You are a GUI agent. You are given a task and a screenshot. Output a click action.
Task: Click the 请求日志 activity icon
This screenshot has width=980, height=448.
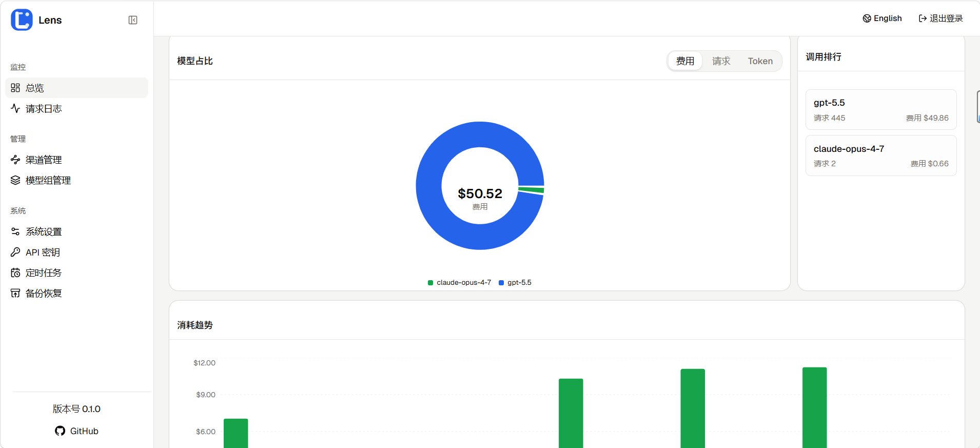[15, 108]
